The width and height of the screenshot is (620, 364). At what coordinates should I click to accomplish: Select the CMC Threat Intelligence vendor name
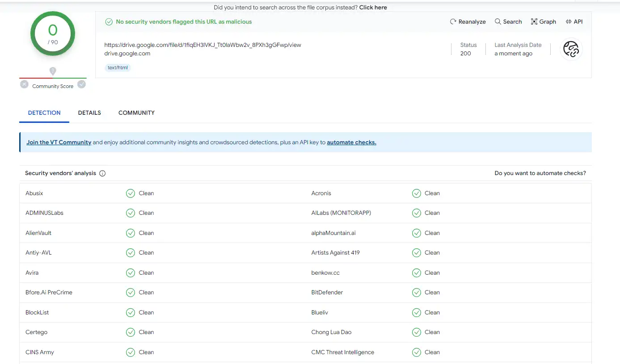tap(343, 352)
